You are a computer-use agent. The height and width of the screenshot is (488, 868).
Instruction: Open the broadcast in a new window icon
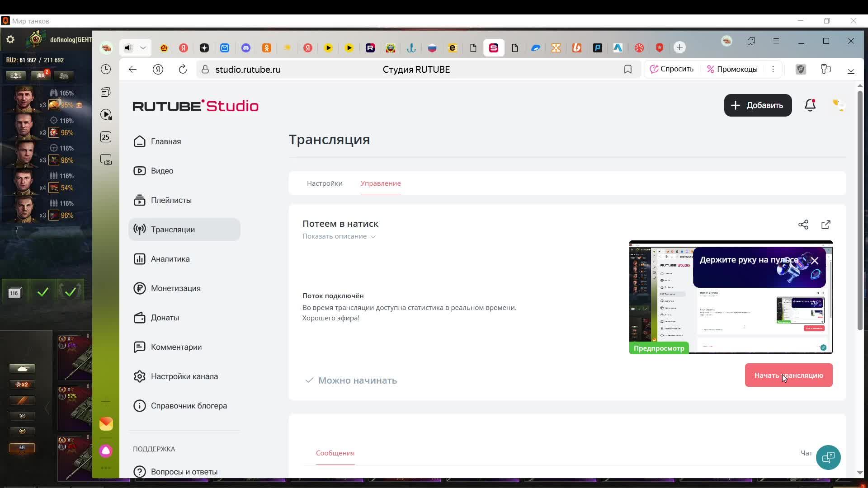pyautogui.click(x=826, y=225)
